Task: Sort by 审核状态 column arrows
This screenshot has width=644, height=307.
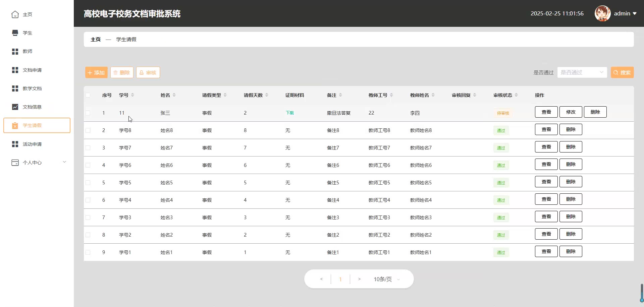Action: click(516, 95)
